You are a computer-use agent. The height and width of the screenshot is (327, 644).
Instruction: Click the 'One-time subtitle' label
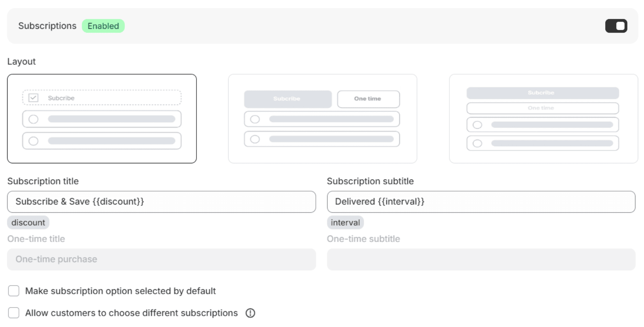[x=363, y=239]
